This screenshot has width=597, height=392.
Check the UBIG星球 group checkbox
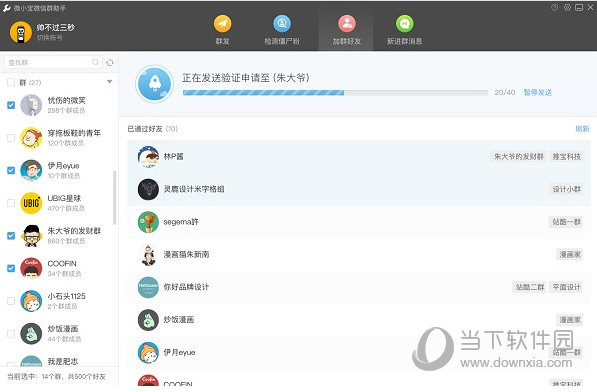(x=11, y=203)
